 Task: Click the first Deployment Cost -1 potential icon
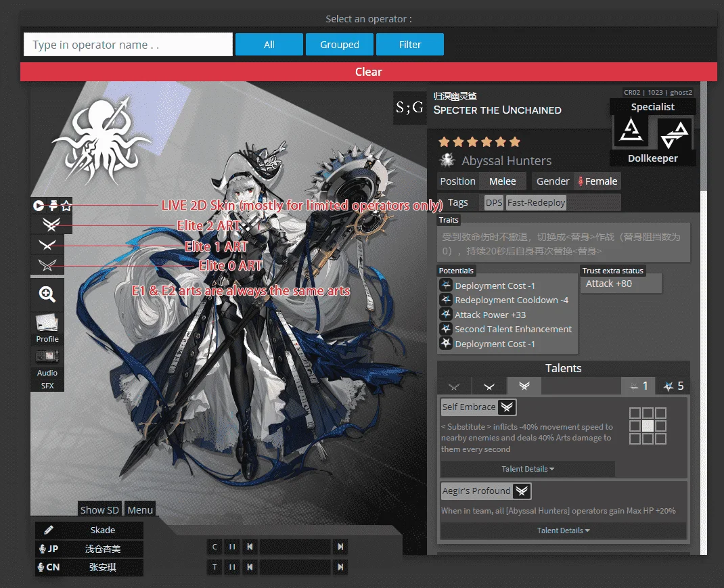coord(446,285)
